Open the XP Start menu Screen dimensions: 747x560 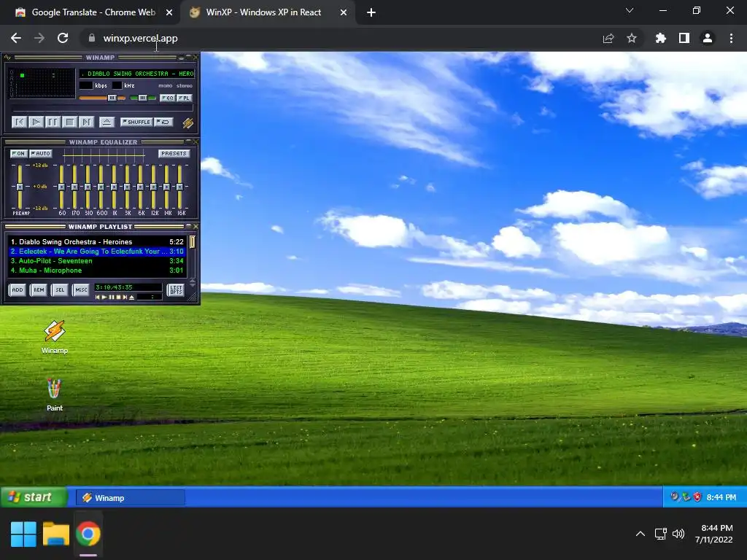click(x=34, y=497)
